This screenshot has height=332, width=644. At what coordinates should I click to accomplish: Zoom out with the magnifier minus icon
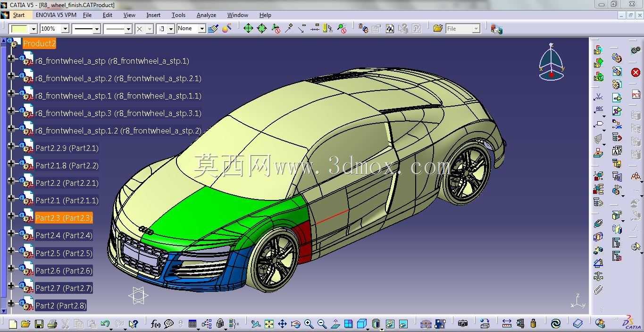322,324
